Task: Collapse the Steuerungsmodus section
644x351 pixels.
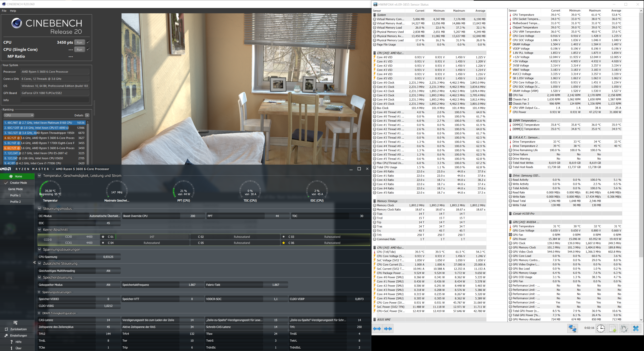Action: (39, 208)
